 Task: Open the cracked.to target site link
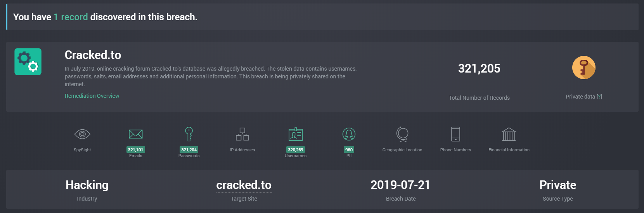244,185
